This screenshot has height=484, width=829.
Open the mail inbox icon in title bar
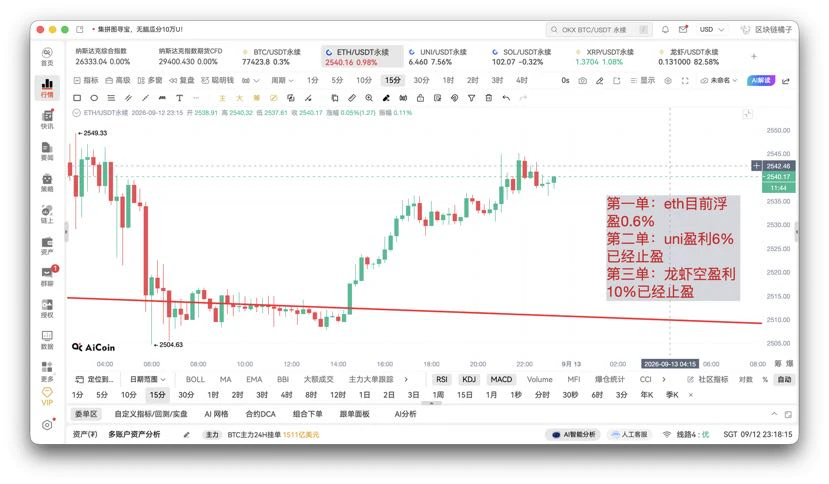(683, 30)
